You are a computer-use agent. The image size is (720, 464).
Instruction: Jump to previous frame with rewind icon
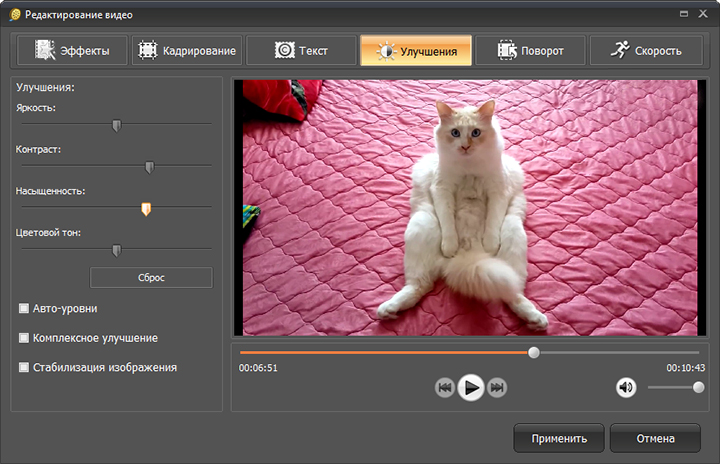[x=445, y=388]
